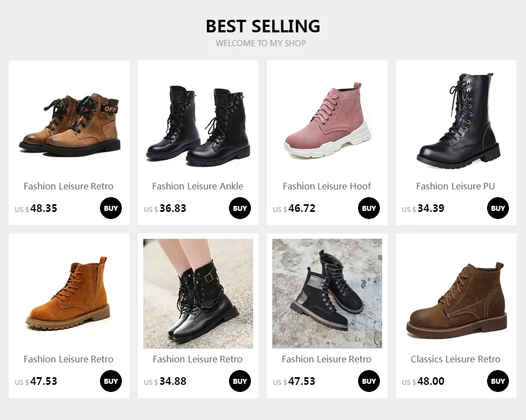The width and height of the screenshot is (526, 420).
Task: Open black suede boots on concrete photo
Action: tap(327, 294)
